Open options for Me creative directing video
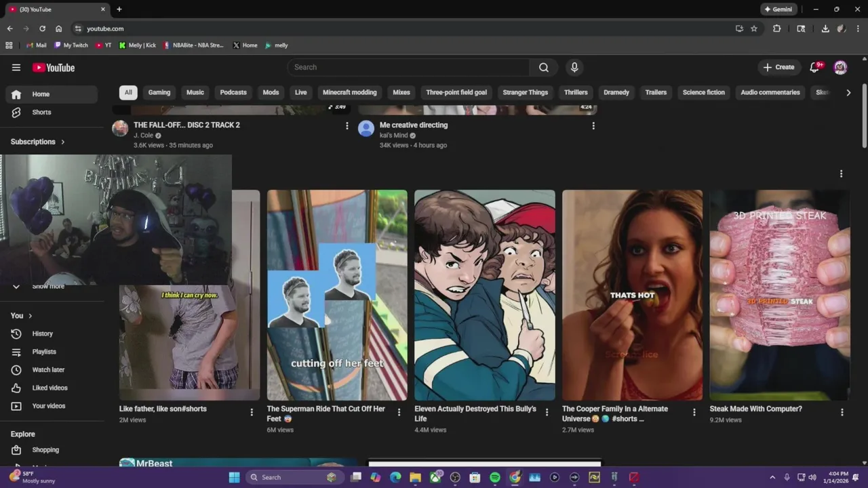This screenshot has height=488, width=868. pos(593,125)
